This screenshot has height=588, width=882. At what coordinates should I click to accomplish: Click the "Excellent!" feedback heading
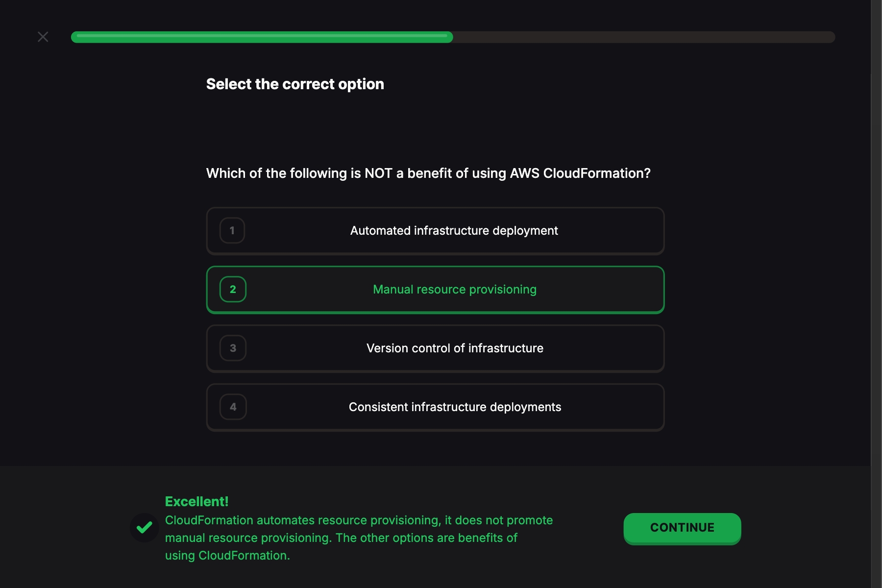[196, 501]
